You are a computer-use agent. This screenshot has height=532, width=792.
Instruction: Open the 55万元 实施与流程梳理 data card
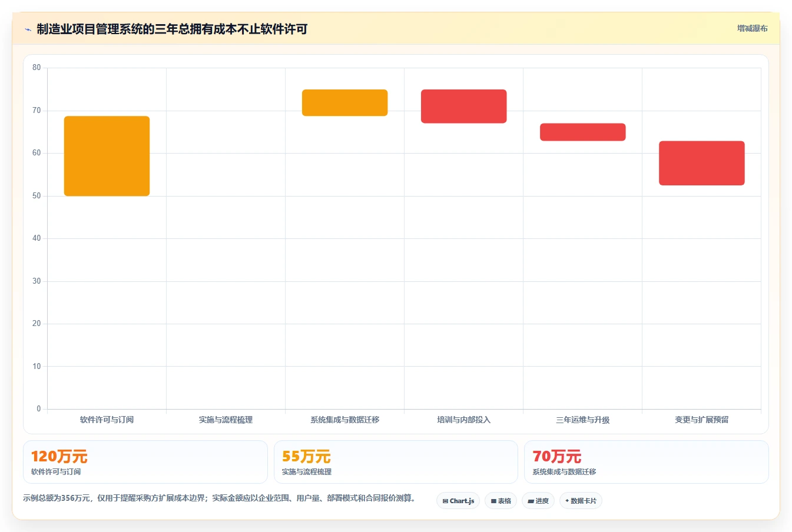pos(396,462)
